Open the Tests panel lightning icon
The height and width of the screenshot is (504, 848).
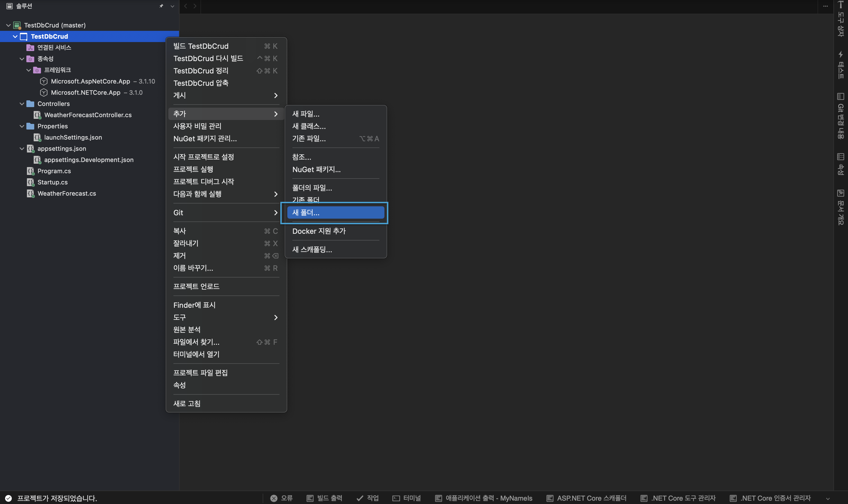click(x=840, y=54)
